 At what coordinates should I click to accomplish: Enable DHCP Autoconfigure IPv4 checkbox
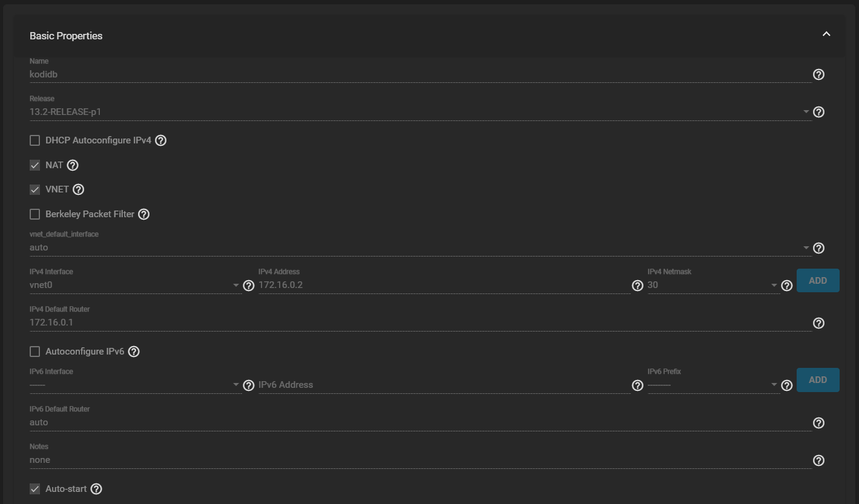tap(35, 140)
